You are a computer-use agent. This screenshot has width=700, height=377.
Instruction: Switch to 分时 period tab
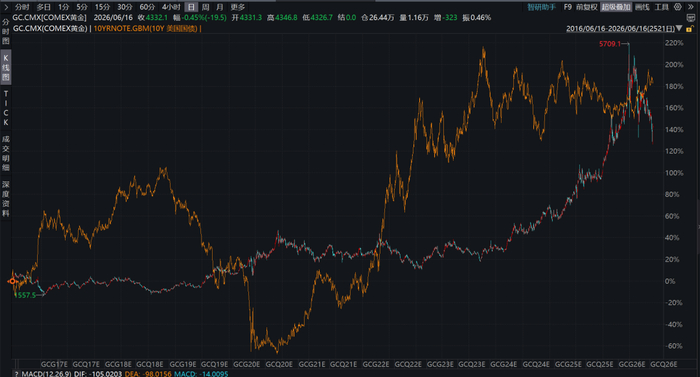coord(22,7)
